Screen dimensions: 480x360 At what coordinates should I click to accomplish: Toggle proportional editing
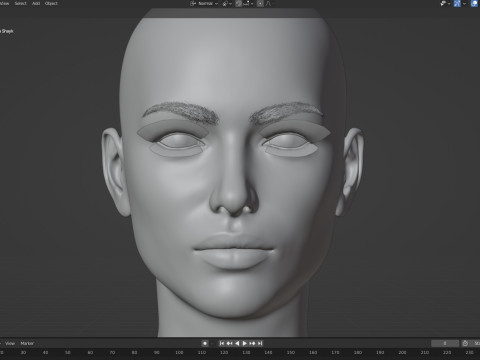tap(260, 4)
